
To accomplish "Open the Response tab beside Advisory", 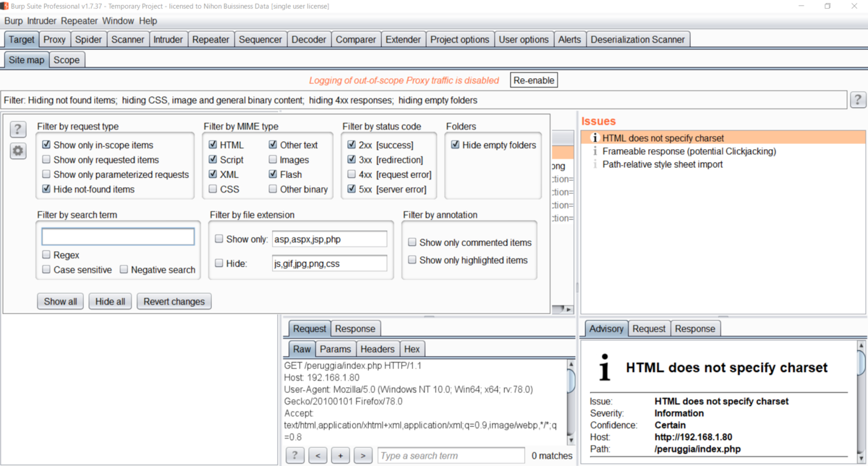I will pyautogui.click(x=695, y=329).
